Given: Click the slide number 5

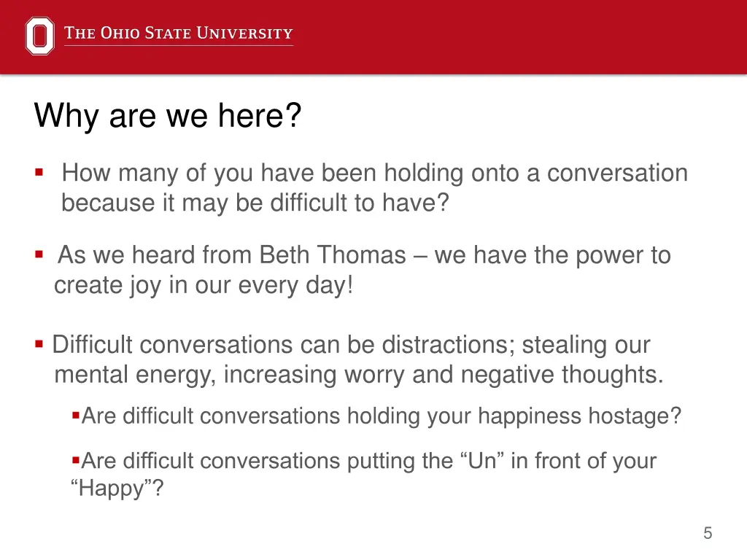Looking at the screenshot, I should click(707, 534).
